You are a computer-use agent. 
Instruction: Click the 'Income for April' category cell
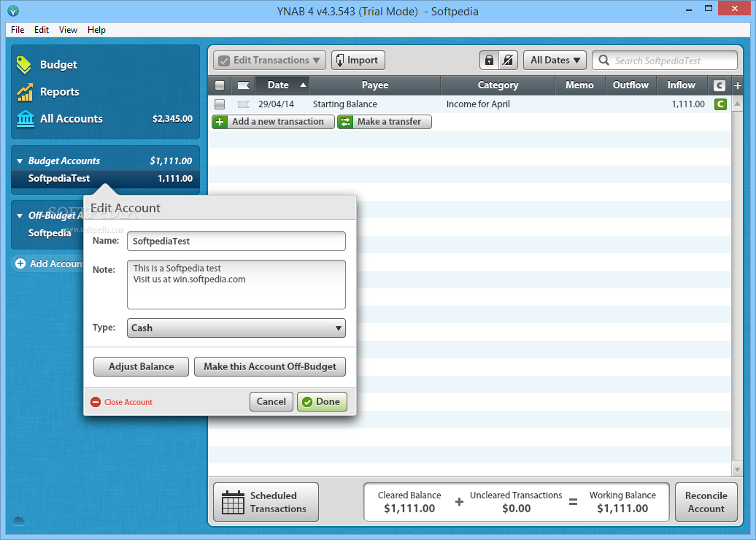[478, 104]
